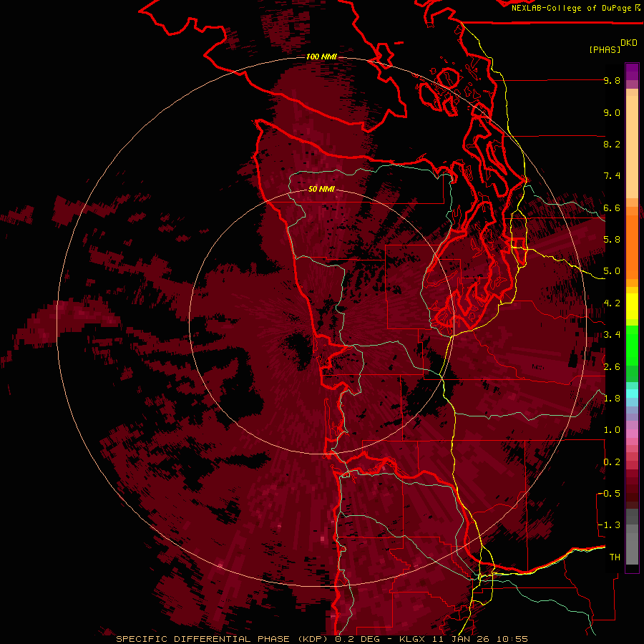Click the TH threshold label
The image size is (644, 644).
pos(615,557)
